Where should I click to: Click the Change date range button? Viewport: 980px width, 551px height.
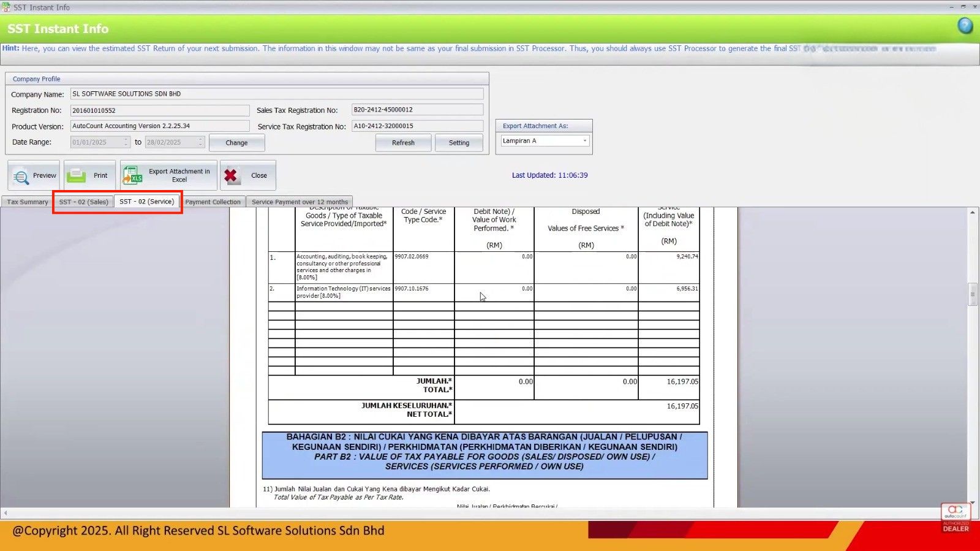(236, 143)
